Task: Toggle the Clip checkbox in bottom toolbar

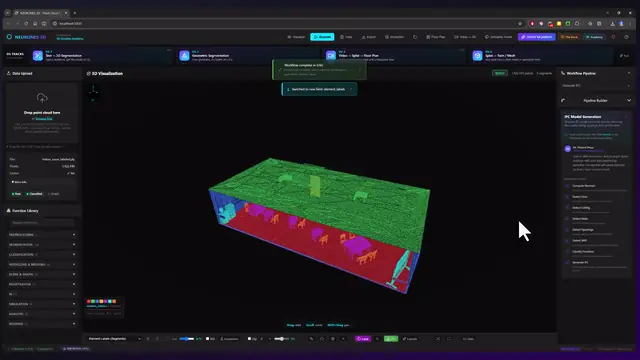Action: coord(249,339)
